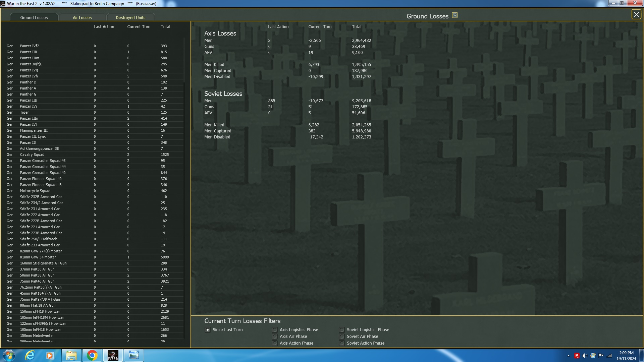Switch to the Air Losses tab
Viewport: 644px width, 362px height.
[82, 17]
